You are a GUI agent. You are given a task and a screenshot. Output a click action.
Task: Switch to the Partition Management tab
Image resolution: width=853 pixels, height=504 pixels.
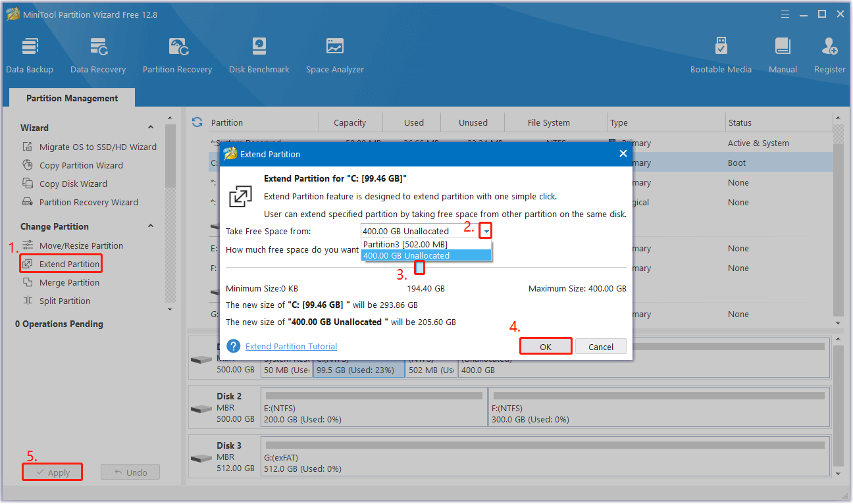[72, 98]
